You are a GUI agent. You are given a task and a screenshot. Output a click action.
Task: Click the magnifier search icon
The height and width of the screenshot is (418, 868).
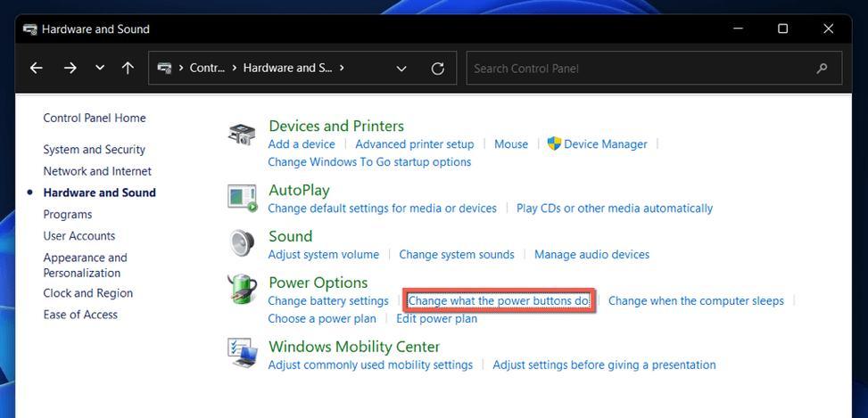coord(822,69)
